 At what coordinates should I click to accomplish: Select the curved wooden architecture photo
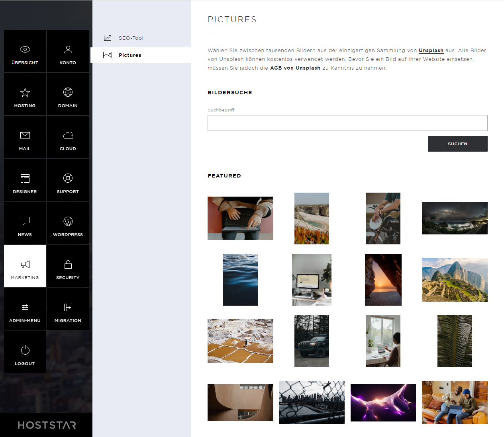click(240, 402)
